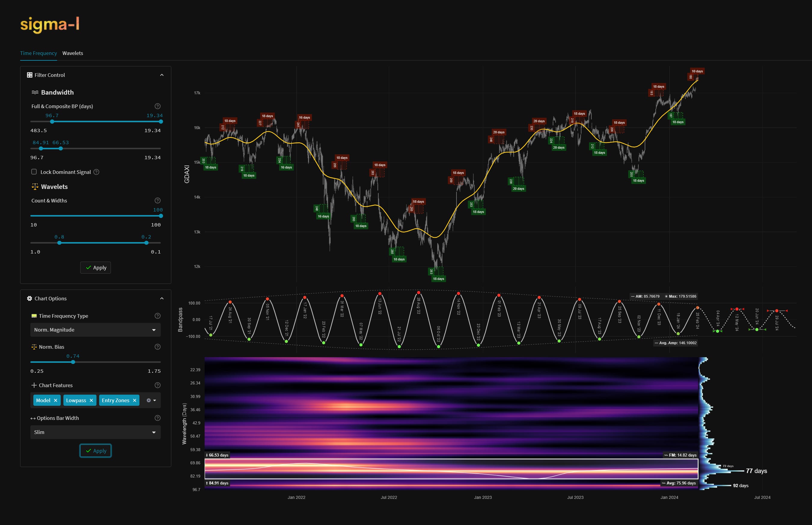Remove the Entry Zones feature tag
This screenshot has height=525, width=812.
135,401
